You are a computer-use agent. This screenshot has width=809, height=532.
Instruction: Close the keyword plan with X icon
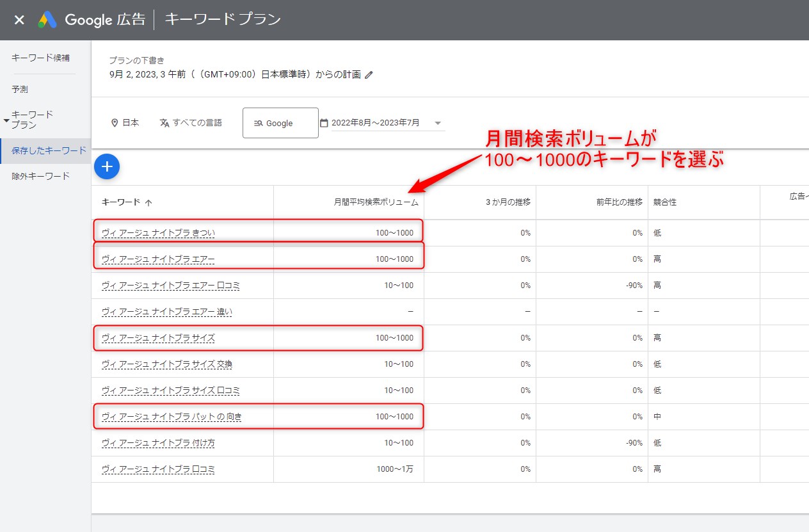coord(19,20)
